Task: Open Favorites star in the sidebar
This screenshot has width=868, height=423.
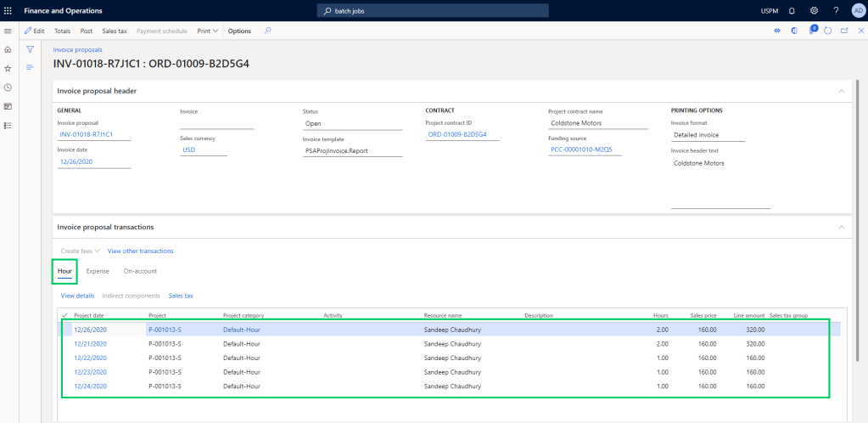Action: (x=8, y=69)
